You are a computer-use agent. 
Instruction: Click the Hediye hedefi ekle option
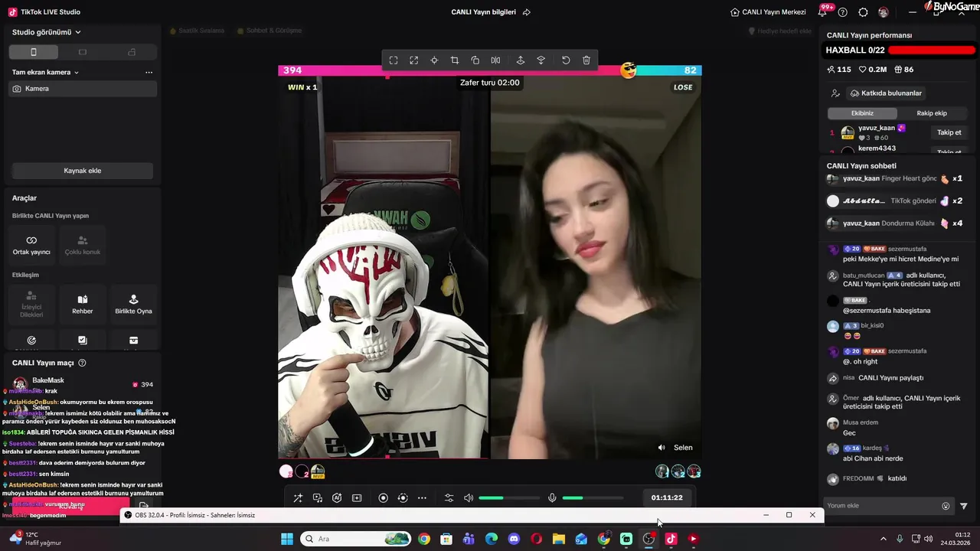tap(780, 31)
